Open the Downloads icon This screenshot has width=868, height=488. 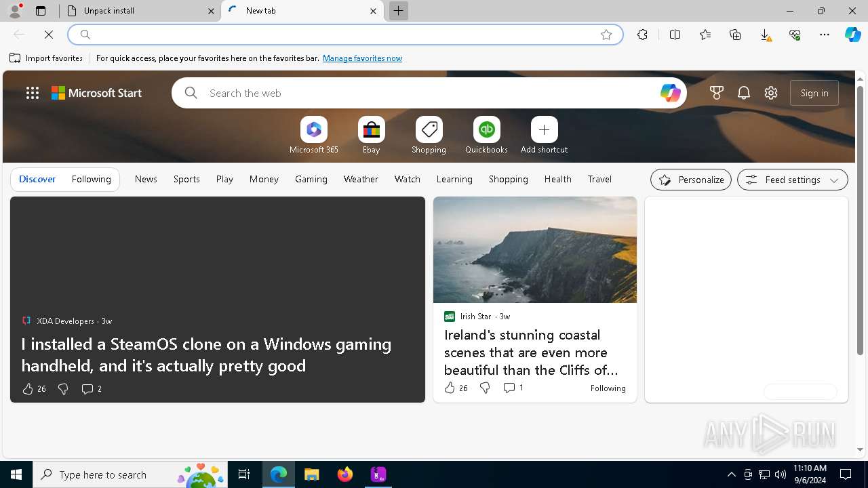(x=765, y=35)
